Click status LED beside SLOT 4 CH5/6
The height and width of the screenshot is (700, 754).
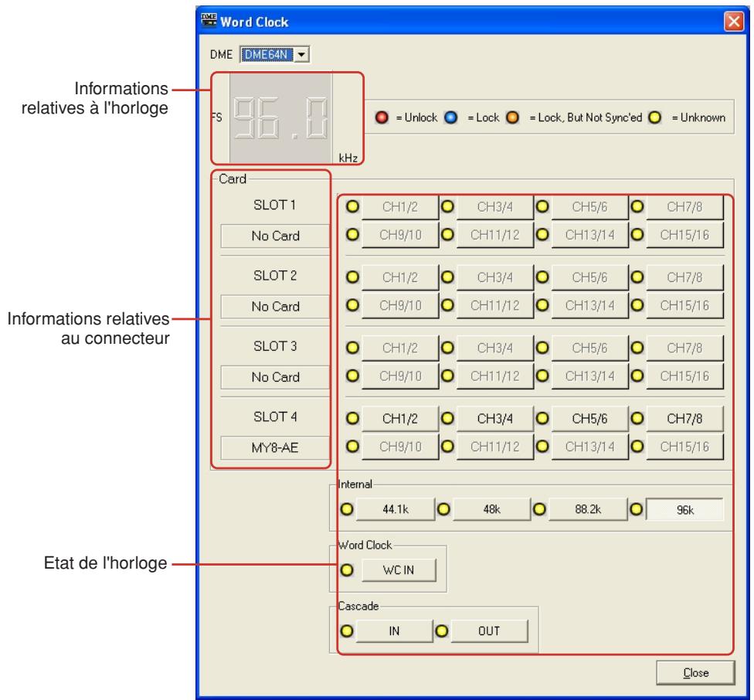(x=542, y=418)
